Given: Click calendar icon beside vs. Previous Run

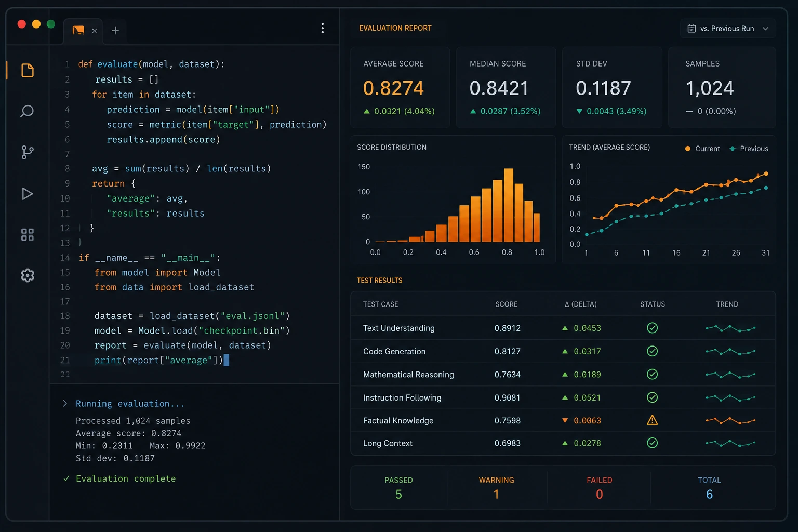Looking at the screenshot, I should point(691,29).
